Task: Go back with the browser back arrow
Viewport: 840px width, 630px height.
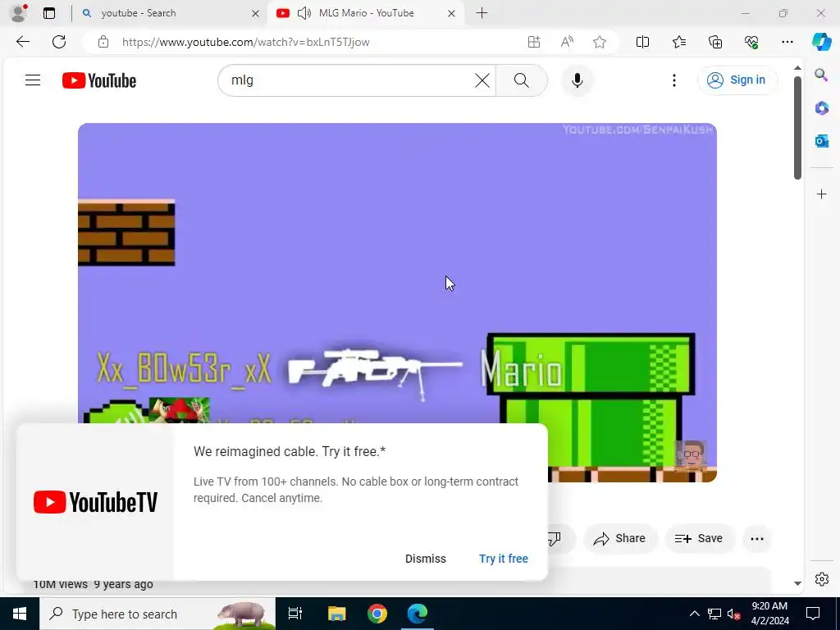Action: [x=22, y=42]
